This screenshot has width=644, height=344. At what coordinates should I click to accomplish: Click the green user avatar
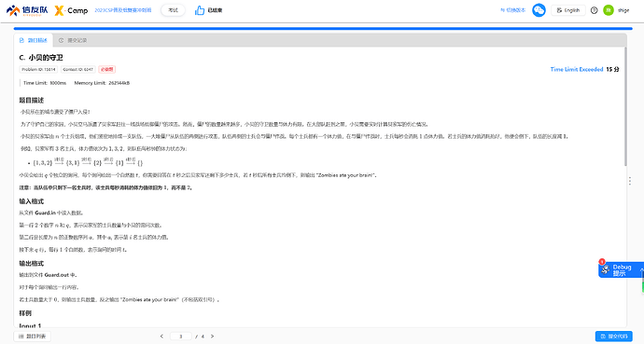point(609,10)
